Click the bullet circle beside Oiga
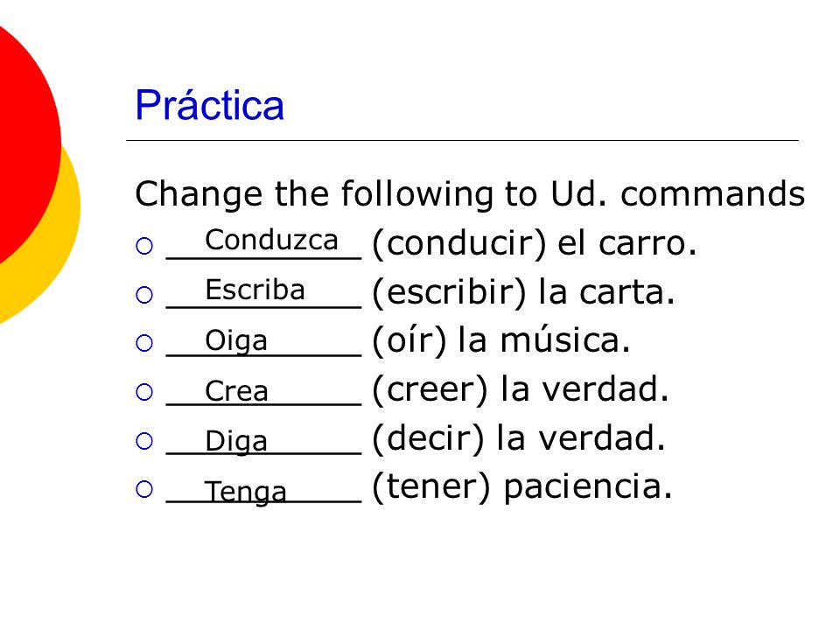The image size is (840, 630). pos(144,343)
